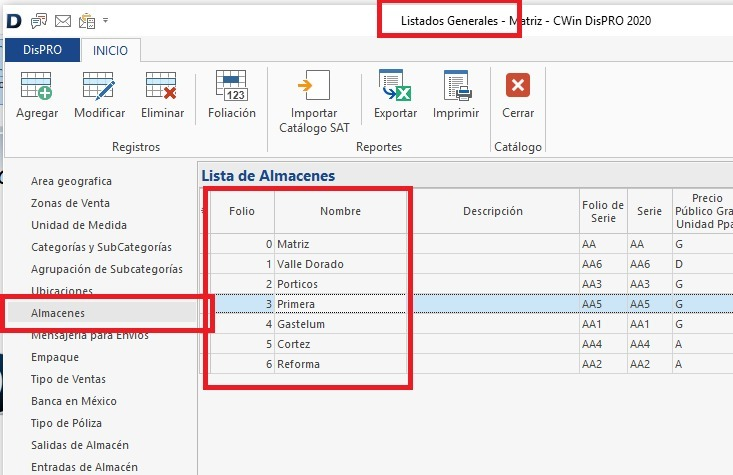Select Banca en México entry
733x475 pixels.
coord(74,401)
